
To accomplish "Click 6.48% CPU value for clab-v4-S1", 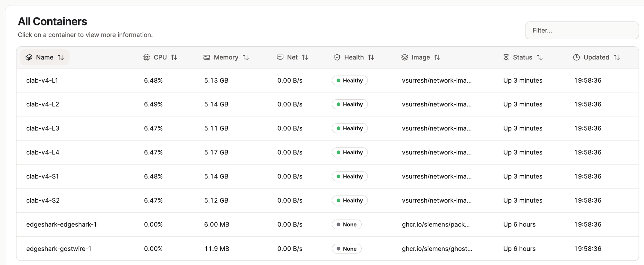I will [x=153, y=176].
